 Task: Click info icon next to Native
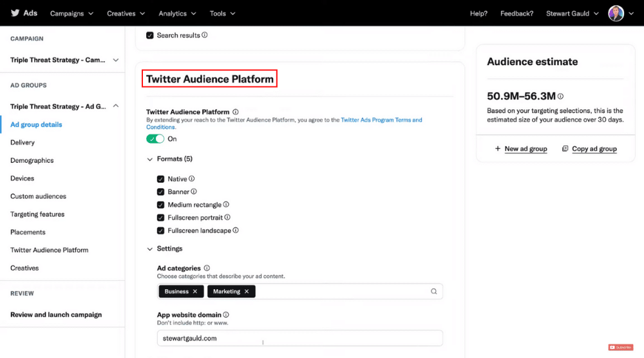click(192, 178)
